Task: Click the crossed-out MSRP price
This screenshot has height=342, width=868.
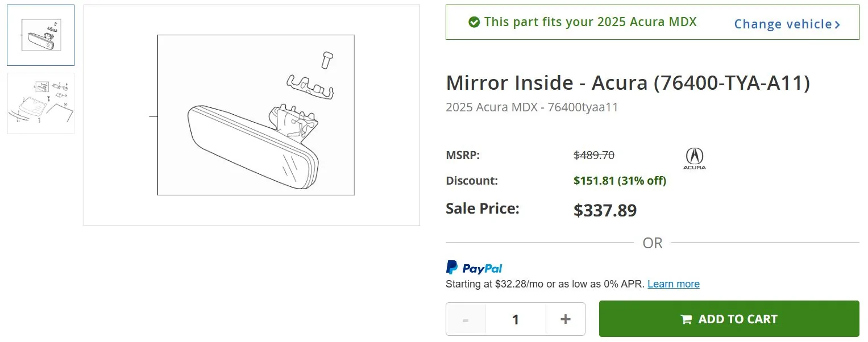Action: 594,155
